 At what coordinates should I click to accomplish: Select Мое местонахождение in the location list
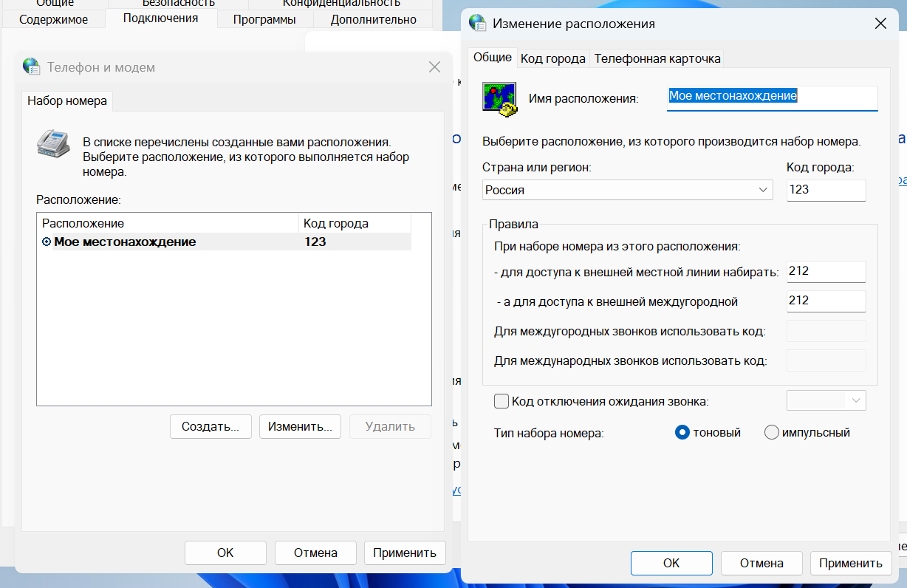click(x=125, y=242)
